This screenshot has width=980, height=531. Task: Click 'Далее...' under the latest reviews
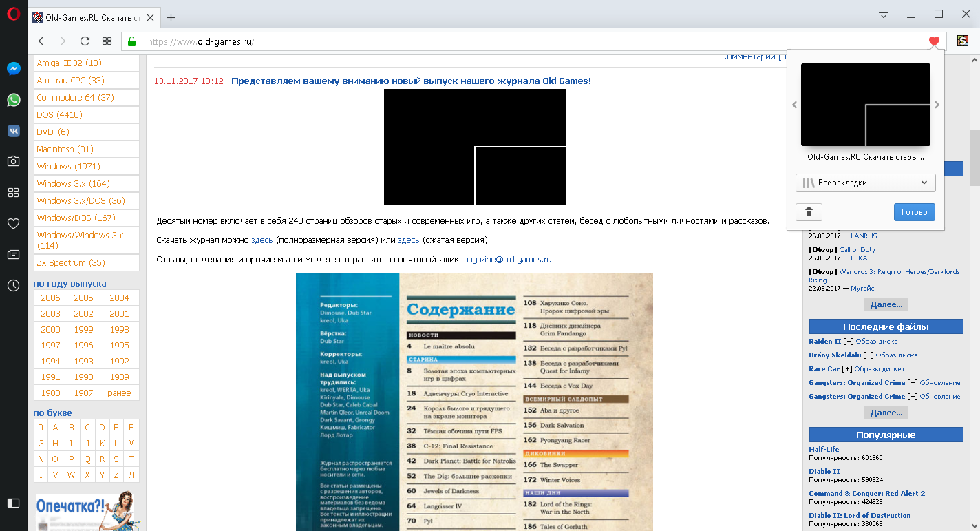[886, 304]
